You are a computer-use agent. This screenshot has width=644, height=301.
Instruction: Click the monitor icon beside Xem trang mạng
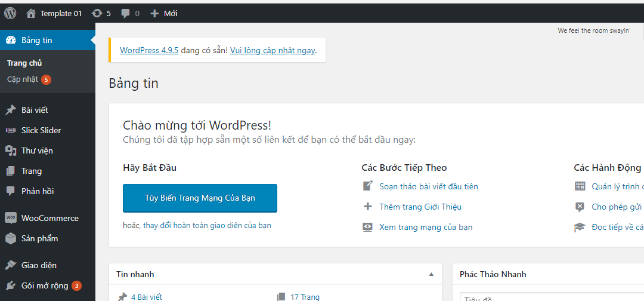tap(367, 227)
